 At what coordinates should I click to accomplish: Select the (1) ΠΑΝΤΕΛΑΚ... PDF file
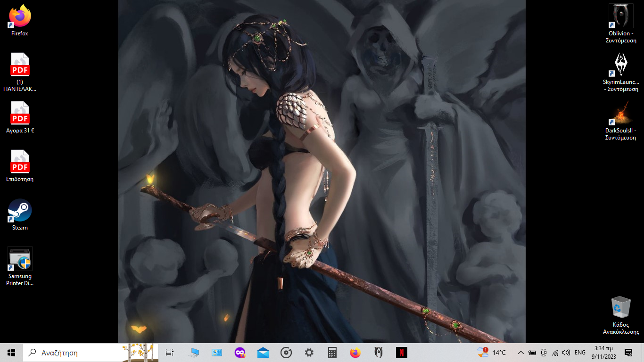[20, 72]
